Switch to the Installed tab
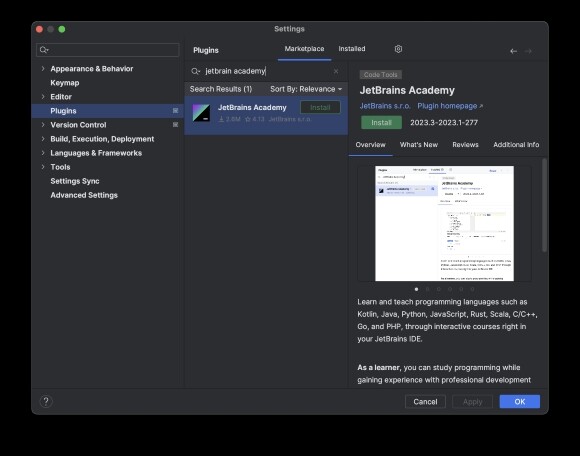The image size is (580, 456). click(352, 49)
